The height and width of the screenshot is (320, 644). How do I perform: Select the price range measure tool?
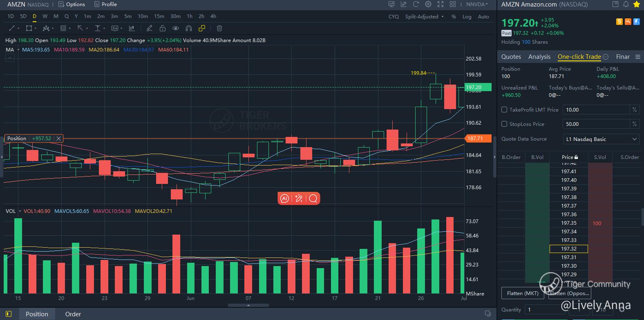[98, 28]
